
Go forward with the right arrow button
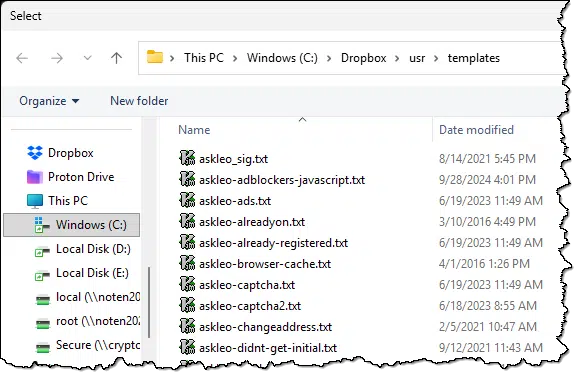pyautogui.click(x=56, y=58)
